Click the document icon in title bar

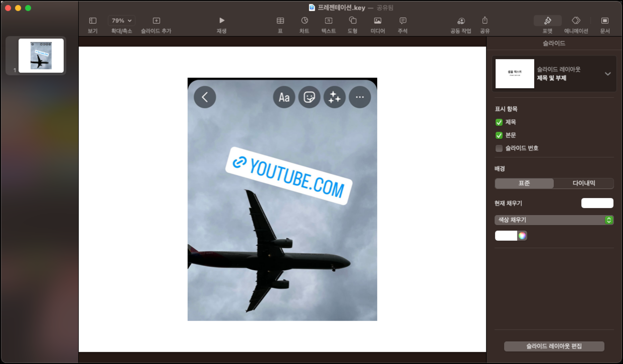pos(312,8)
